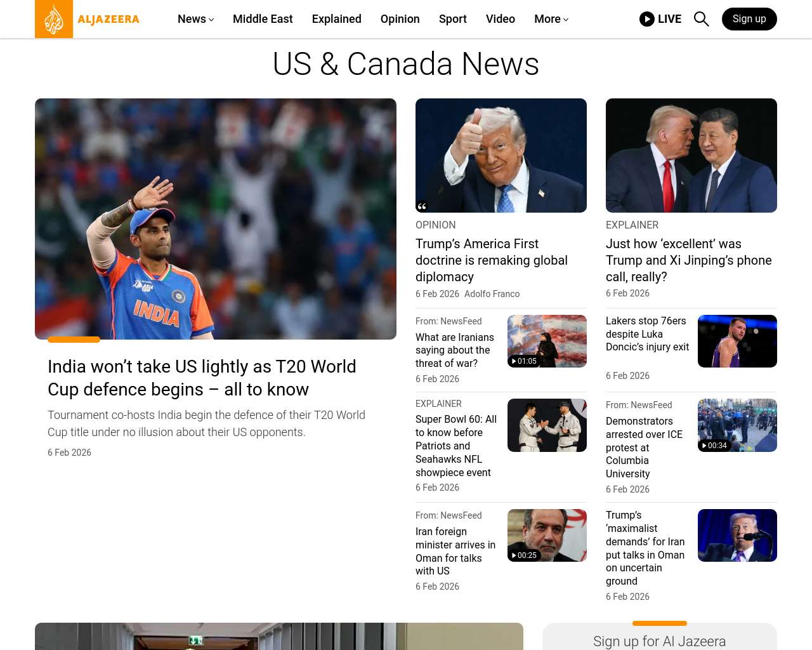The height and width of the screenshot is (650, 812).
Task: Click 'From: NewsFeed' above the Columbia protest story
Action: (639, 405)
